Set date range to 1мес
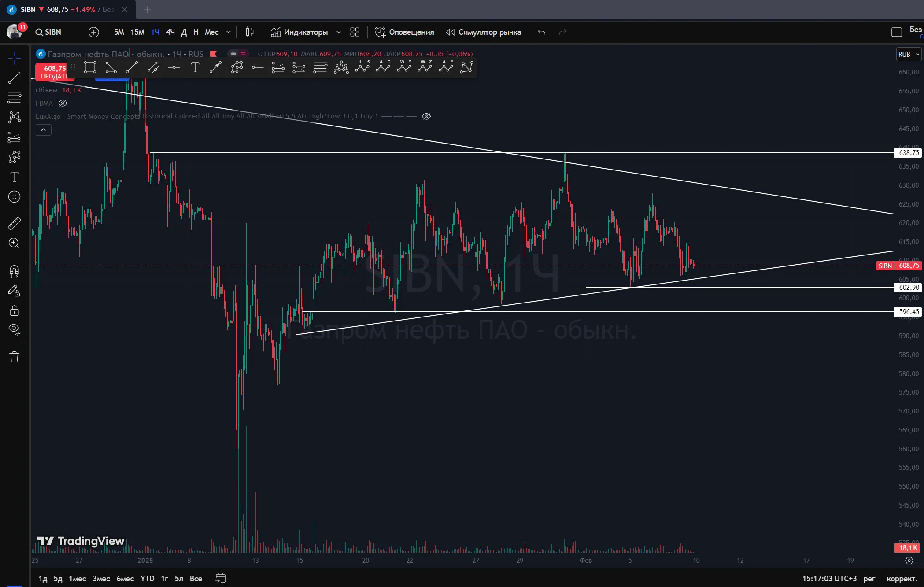This screenshot has height=587, width=924. point(78,579)
